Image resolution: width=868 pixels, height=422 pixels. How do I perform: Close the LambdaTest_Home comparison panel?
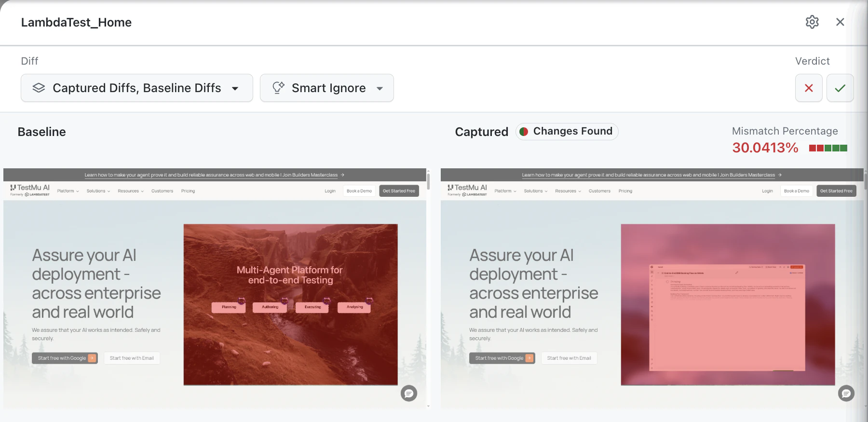[x=840, y=22]
